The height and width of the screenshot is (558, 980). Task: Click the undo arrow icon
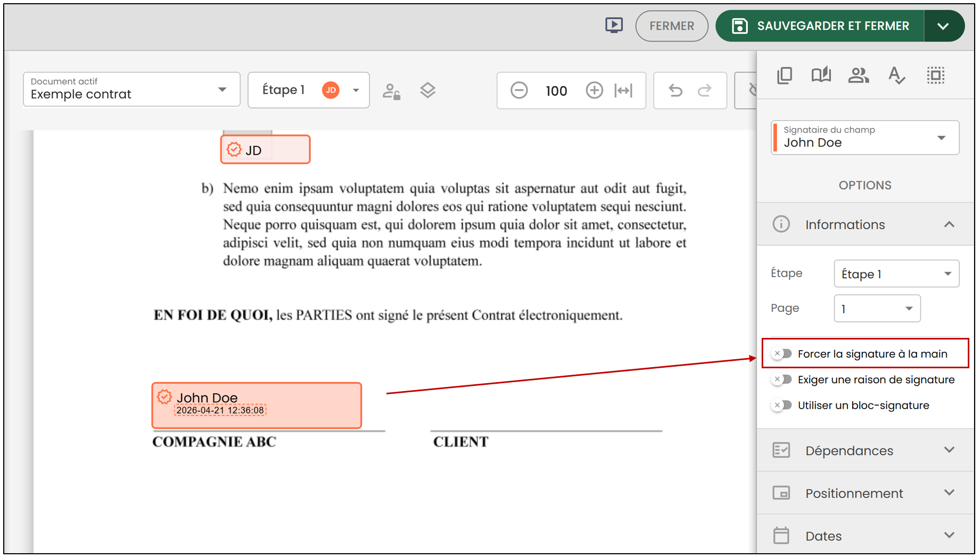point(675,90)
